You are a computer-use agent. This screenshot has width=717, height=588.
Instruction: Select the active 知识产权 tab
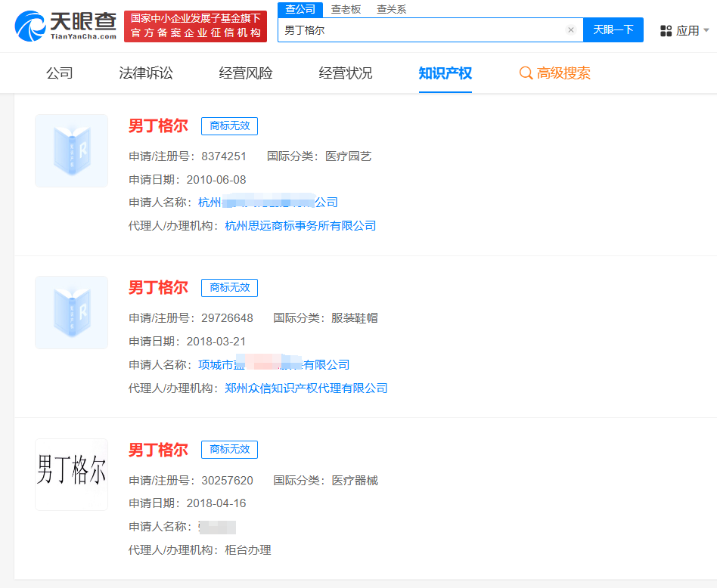[445, 73]
